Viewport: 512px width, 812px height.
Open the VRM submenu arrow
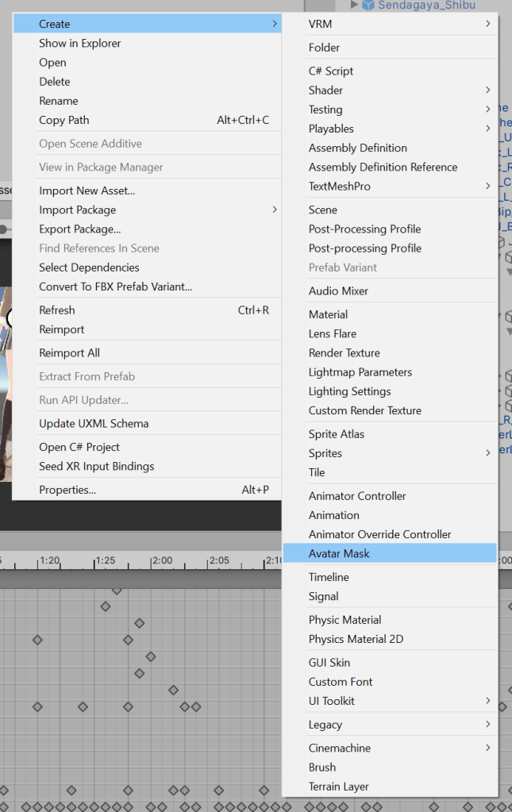click(x=487, y=25)
